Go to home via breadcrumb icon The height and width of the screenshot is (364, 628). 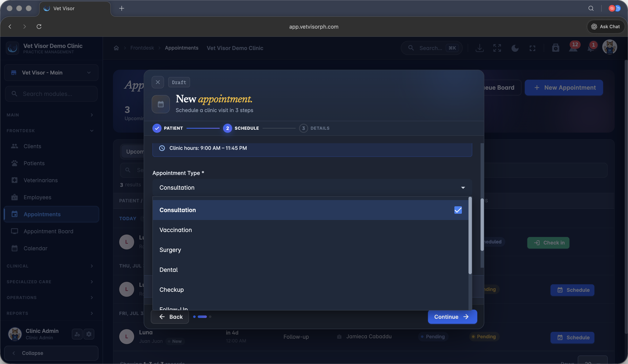116,48
